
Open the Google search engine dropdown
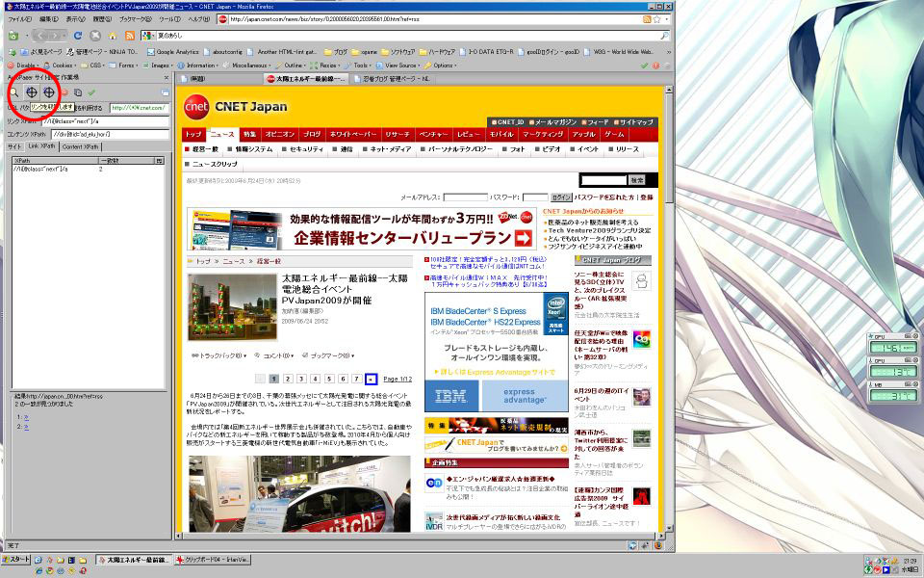coord(149,36)
